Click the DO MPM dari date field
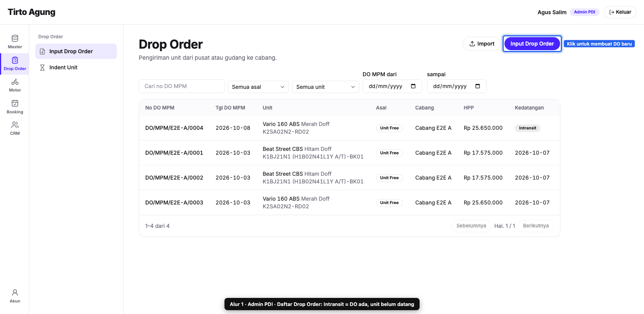644x314 pixels. tap(393, 86)
